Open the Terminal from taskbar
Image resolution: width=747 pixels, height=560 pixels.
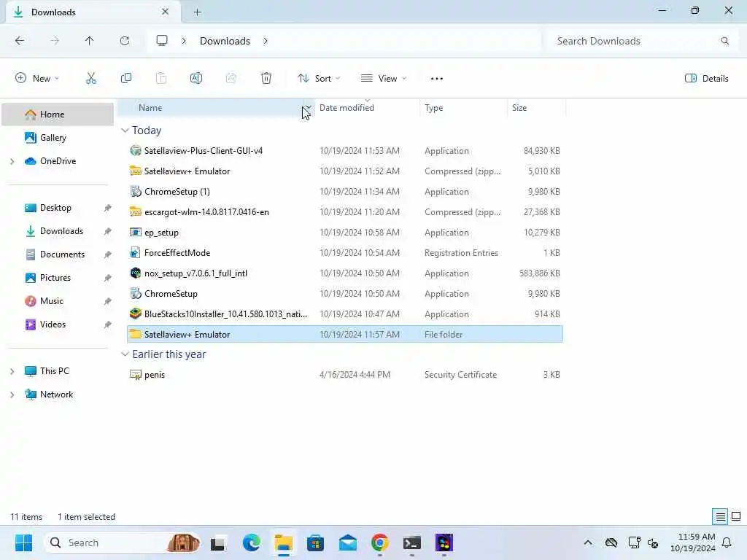[411, 542]
